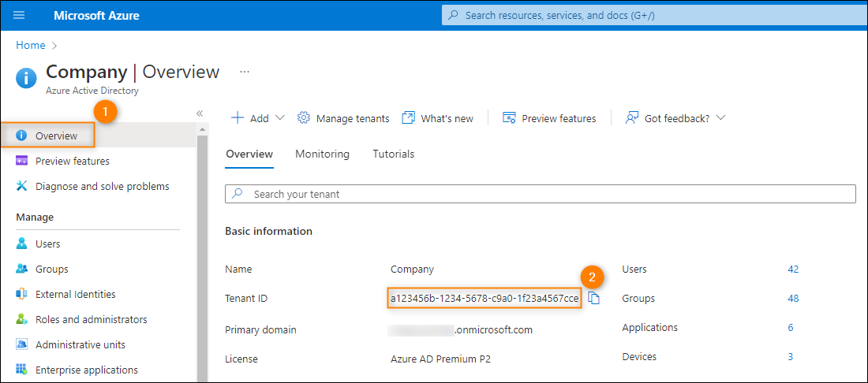868x383 pixels.
Task: Go to Home breadcrumb
Action: point(31,46)
